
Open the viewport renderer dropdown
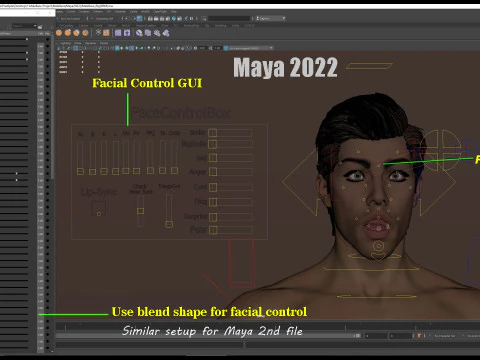pyautogui.click(x=251, y=48)
